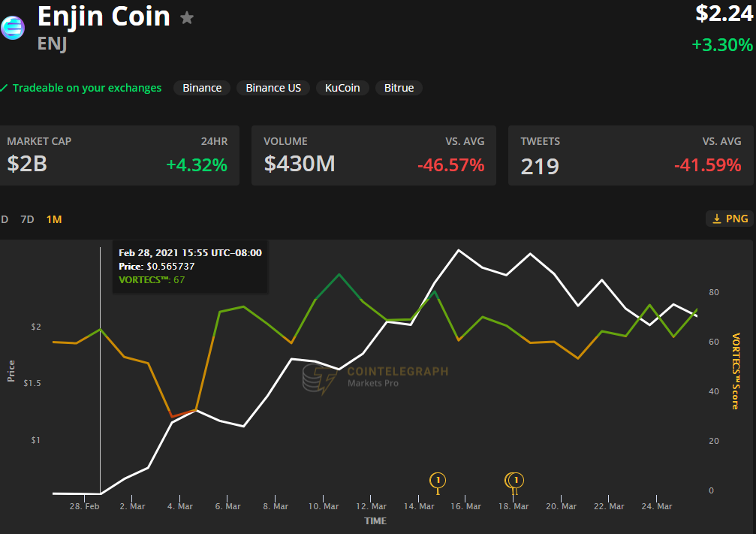Select the Binance exchange chip
Viewport: 756px width, 534px height.
pos(202,88)
